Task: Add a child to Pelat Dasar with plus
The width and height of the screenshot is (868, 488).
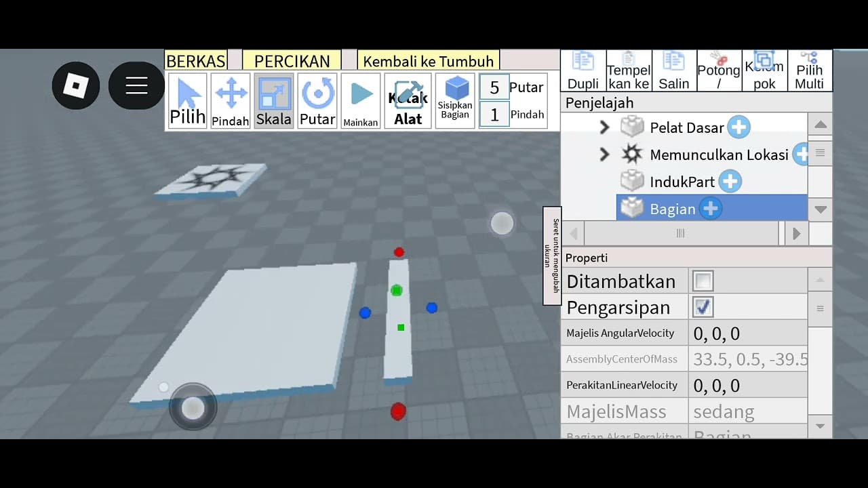Action: [x=739, y=127]
